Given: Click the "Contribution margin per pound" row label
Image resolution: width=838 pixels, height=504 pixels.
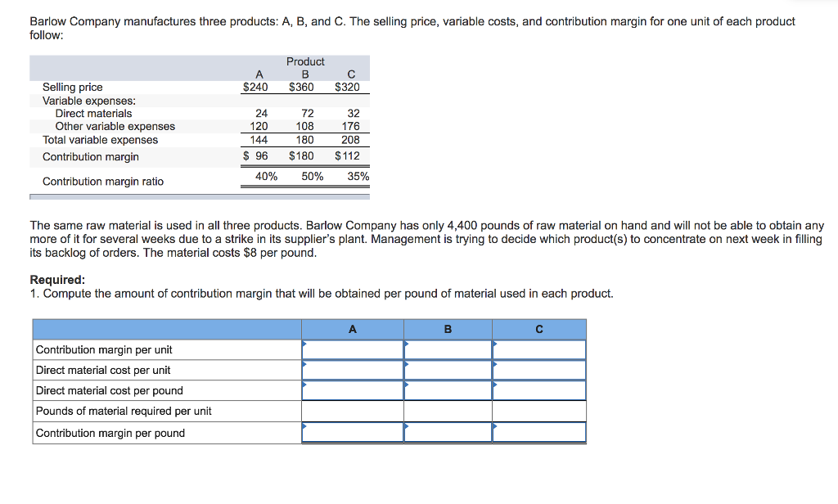Looking at the screenshot, I should 110,433.
